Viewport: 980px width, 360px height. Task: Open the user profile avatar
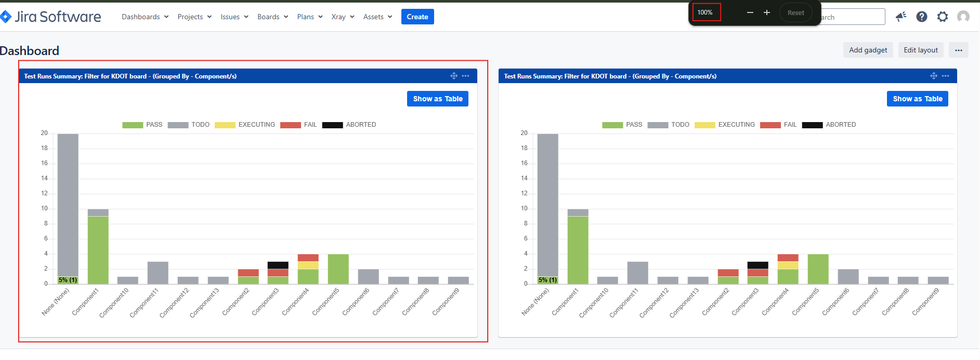pyautogui.click(x=963, y=17)
